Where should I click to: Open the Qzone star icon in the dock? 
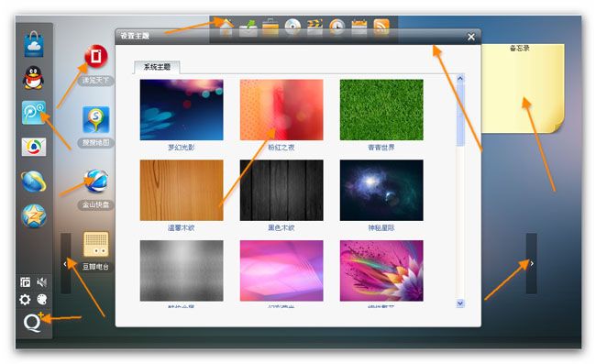tap(34, 215)
